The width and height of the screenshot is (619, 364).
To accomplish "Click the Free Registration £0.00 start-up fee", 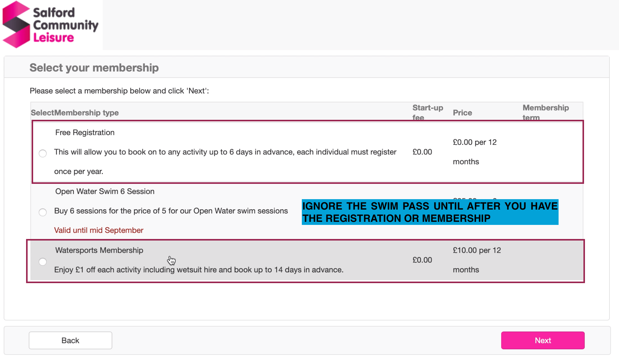I will tap(422, 152).
